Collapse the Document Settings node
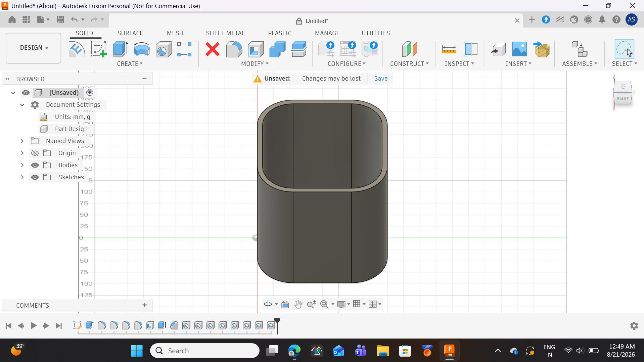This screenshot has height=362, width=644. [x=22, y=105]
